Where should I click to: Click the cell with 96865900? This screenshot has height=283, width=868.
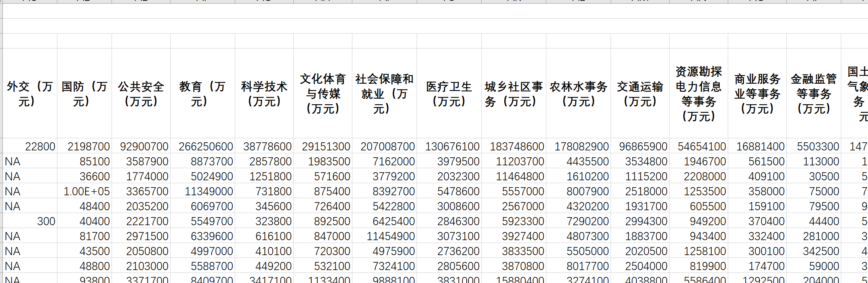tap(640, 146)
